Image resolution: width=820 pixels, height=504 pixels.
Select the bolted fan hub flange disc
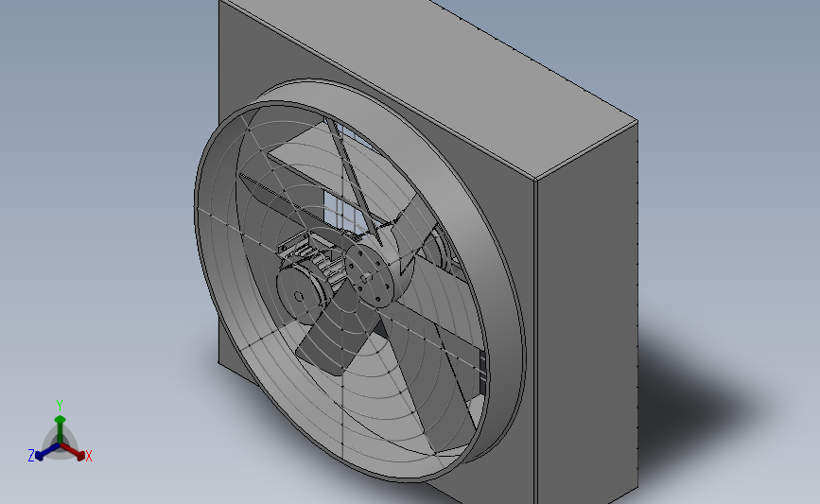point(369,275)
